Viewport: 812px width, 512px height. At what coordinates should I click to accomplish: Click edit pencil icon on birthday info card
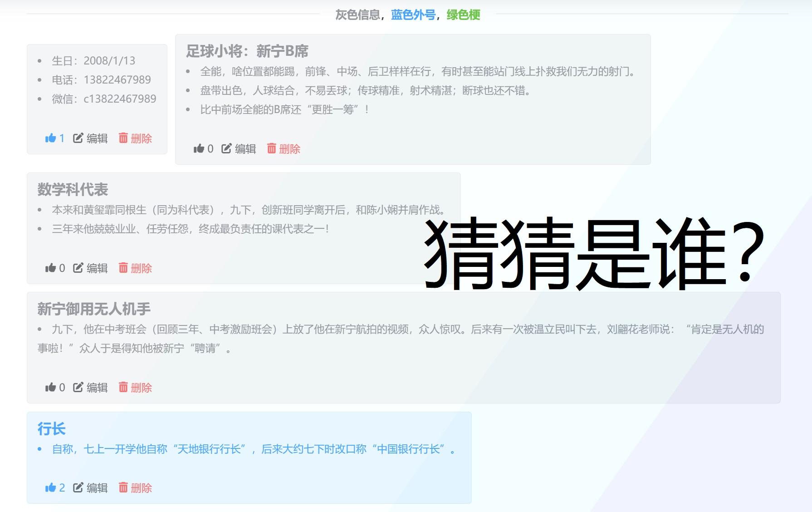(x=78, y=138)
